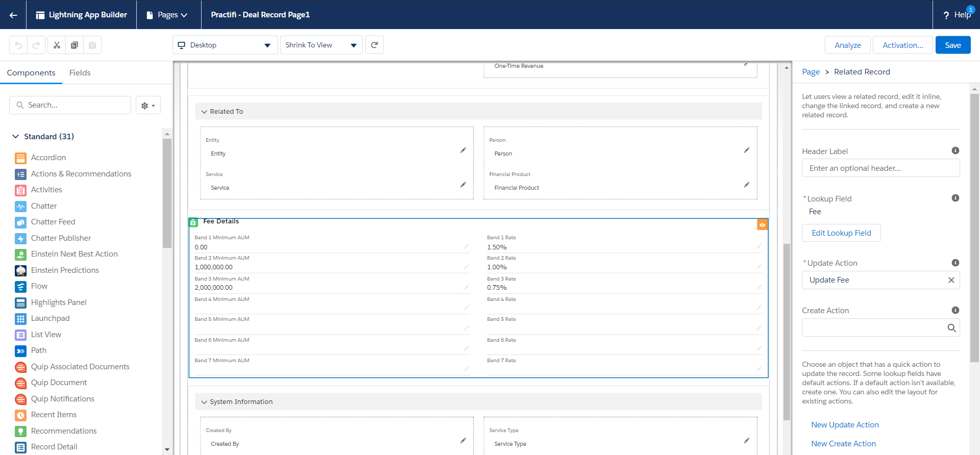
Task: Show Create Action info tooltip
Action: (955, 310)
